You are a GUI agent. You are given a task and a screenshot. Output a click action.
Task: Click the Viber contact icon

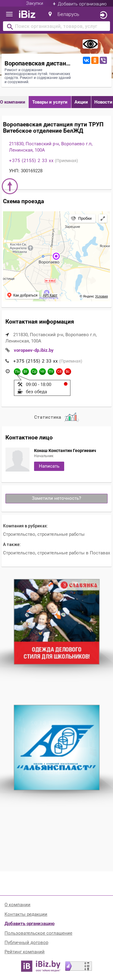pyautogui.click(x=103, y=60)
